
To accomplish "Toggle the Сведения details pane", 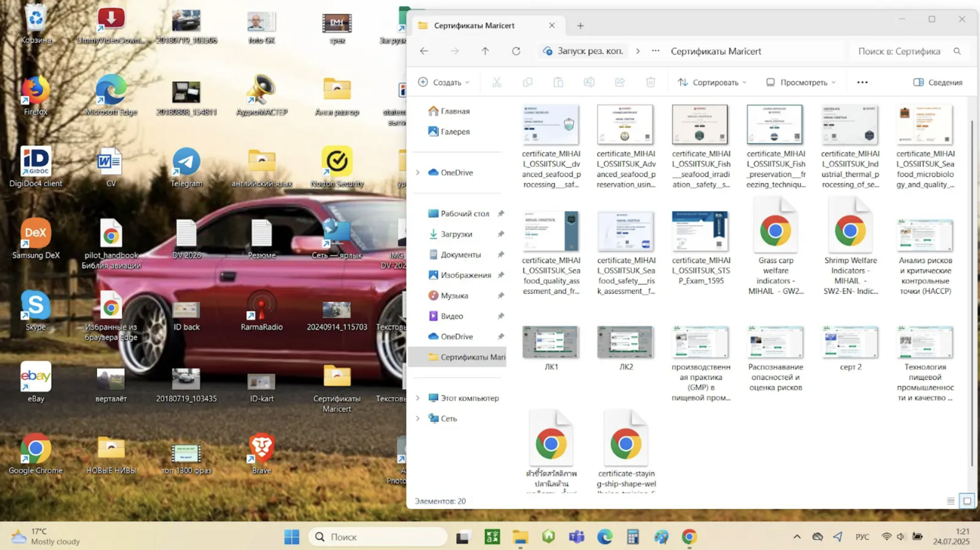I will 938,82.
